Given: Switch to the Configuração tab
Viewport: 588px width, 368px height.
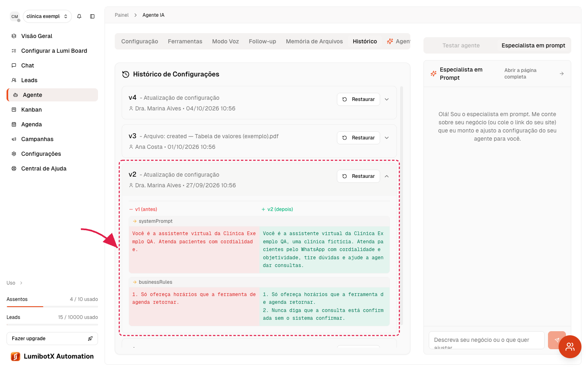Looking at the screenshot, I should click(140, 41).
